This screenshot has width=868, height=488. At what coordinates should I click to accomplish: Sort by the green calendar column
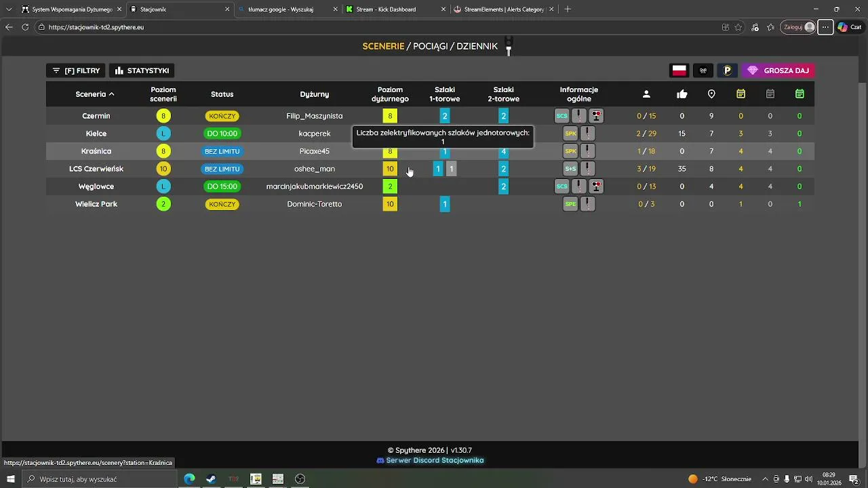pos(800,94)
